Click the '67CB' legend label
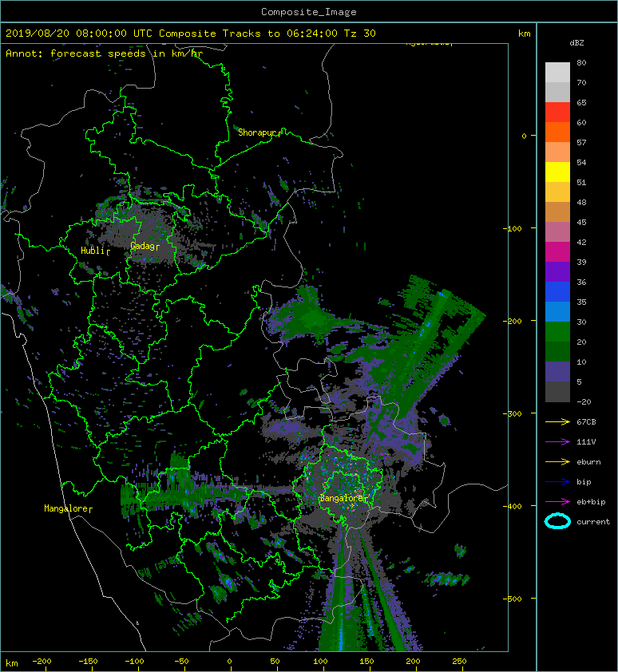This screenshot has width=618, height=672. pos(586,421)
